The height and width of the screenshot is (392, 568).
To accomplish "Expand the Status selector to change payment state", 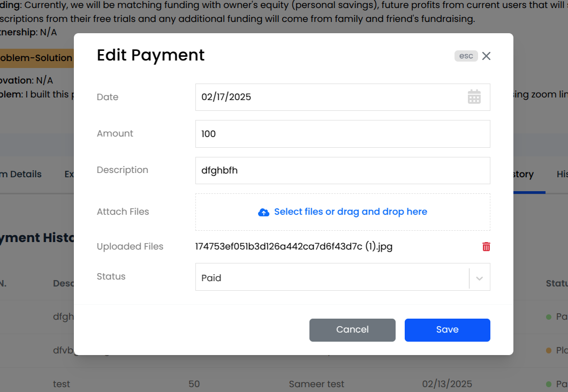I will coord(343,277).
